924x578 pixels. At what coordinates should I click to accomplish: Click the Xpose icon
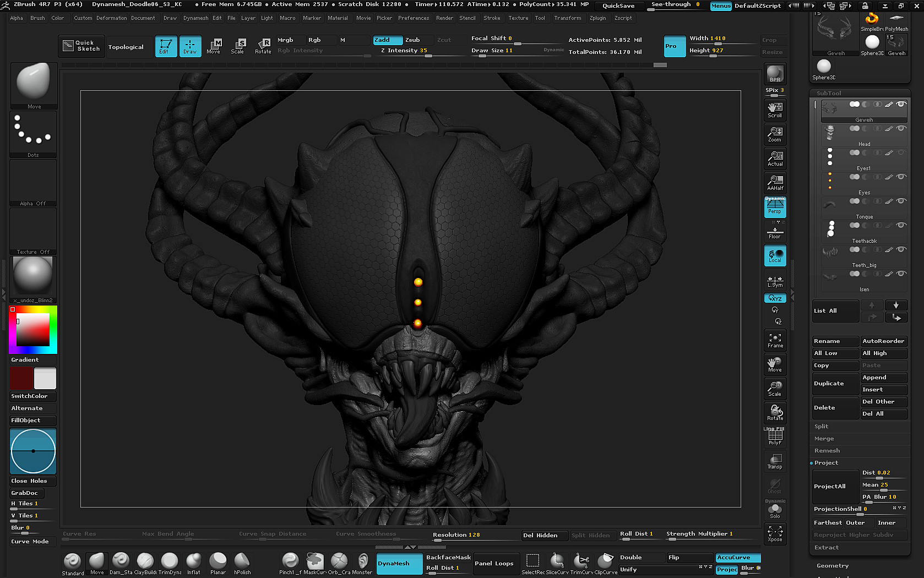pyautogui.click(x=775, y=533)
